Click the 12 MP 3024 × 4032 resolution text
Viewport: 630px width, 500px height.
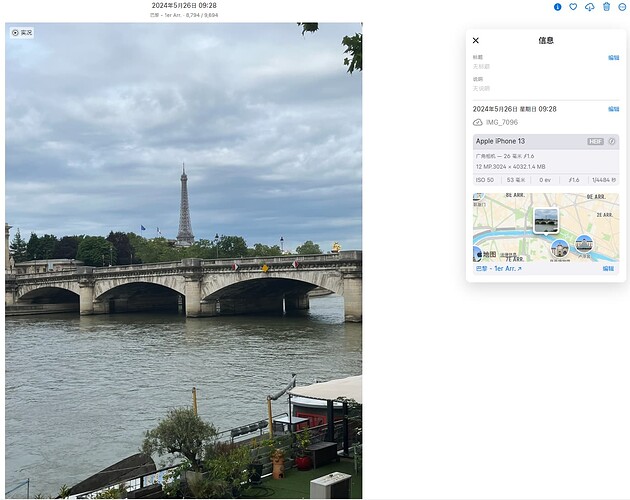(511, 166)
